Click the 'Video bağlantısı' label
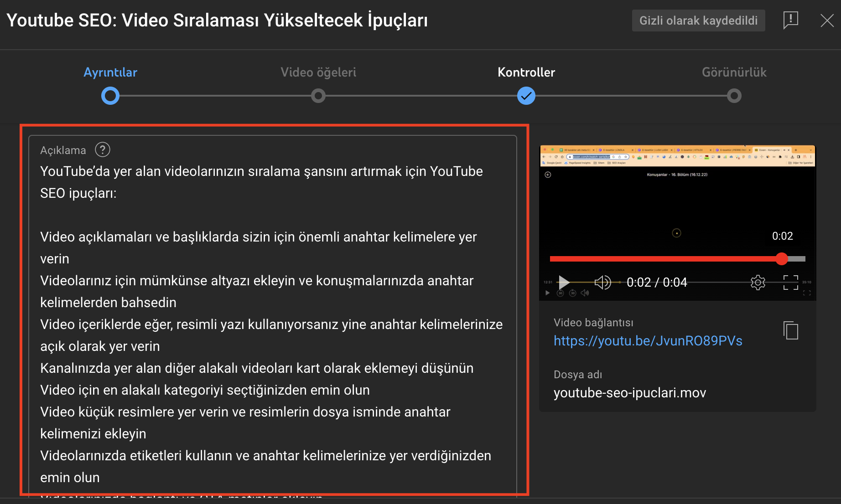The width and height of the screenshot is (841, 504). (593, 323)
